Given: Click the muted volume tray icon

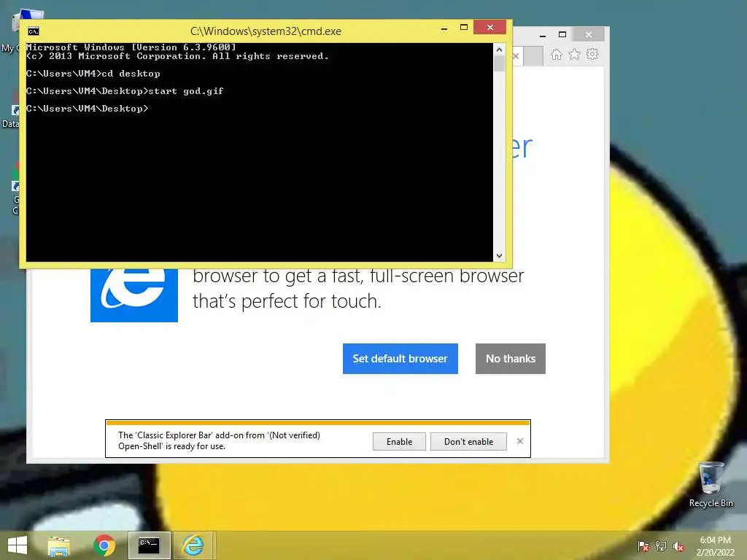Looking at the screenshot, I should (678, 546).
